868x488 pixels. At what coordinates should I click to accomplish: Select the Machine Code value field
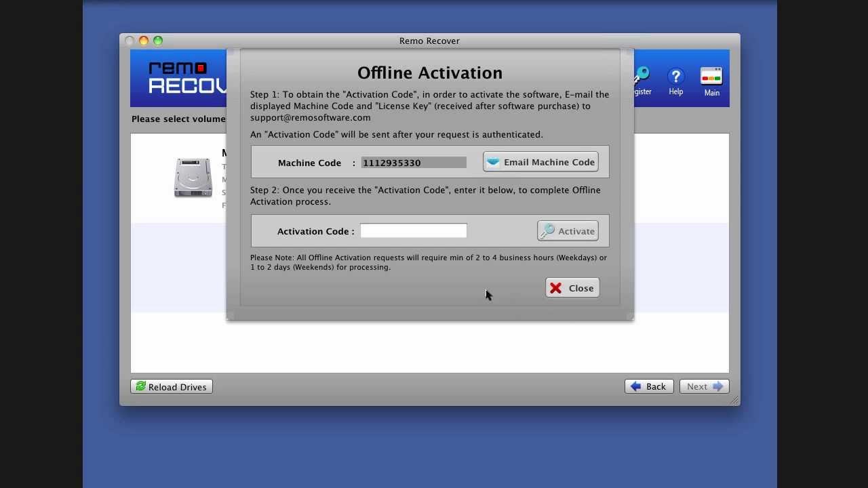414,163
